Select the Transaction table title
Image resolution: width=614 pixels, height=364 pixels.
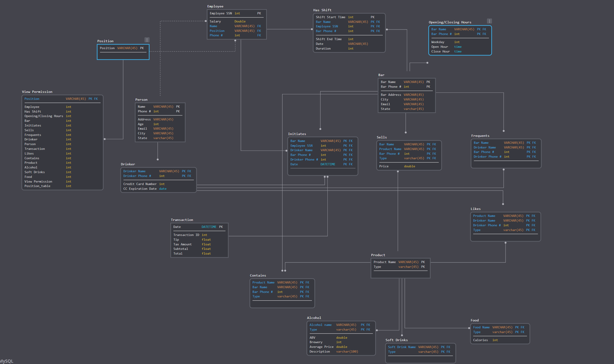[182, 220]
